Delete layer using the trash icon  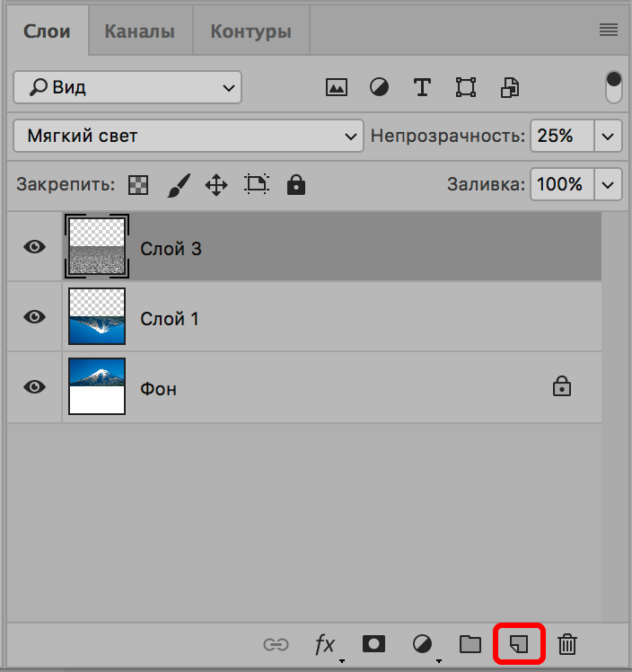click(566, 643)
